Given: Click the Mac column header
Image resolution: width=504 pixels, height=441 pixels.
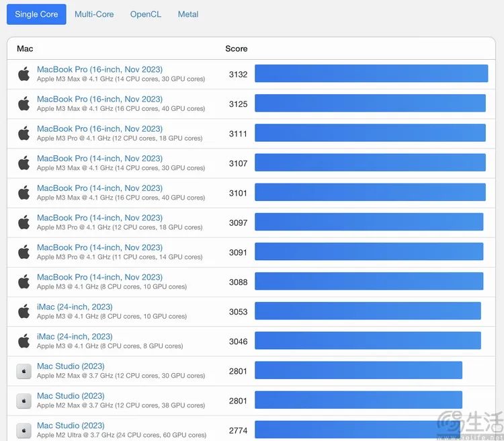Looking at the screenshot, I should 25,48.
